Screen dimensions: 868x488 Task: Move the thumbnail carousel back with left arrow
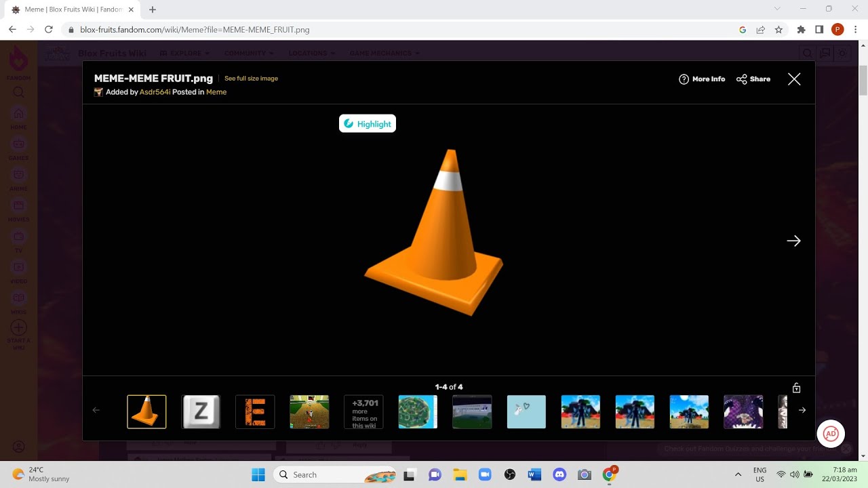point(96,410)
